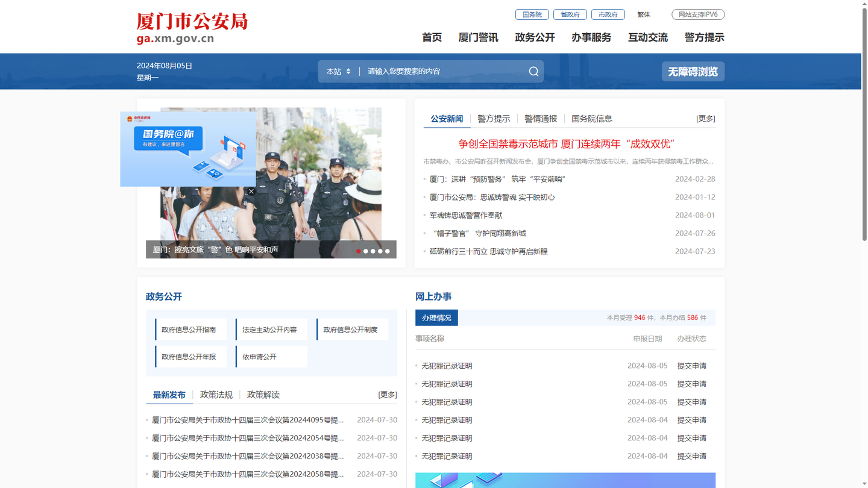This screenshot has width=868, height=488.
Task: Open 警方提示 navigation menu item
Action: point(704,37)
